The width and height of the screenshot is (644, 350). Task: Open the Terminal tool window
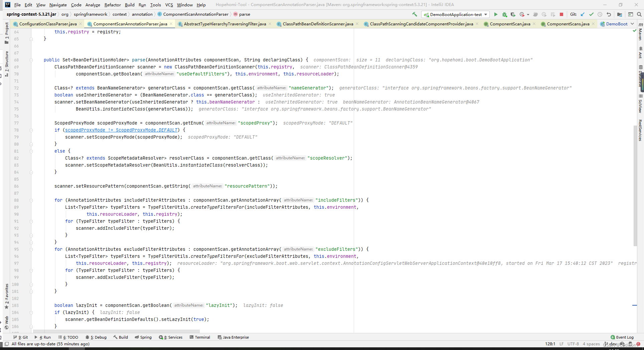pos(200,337)
